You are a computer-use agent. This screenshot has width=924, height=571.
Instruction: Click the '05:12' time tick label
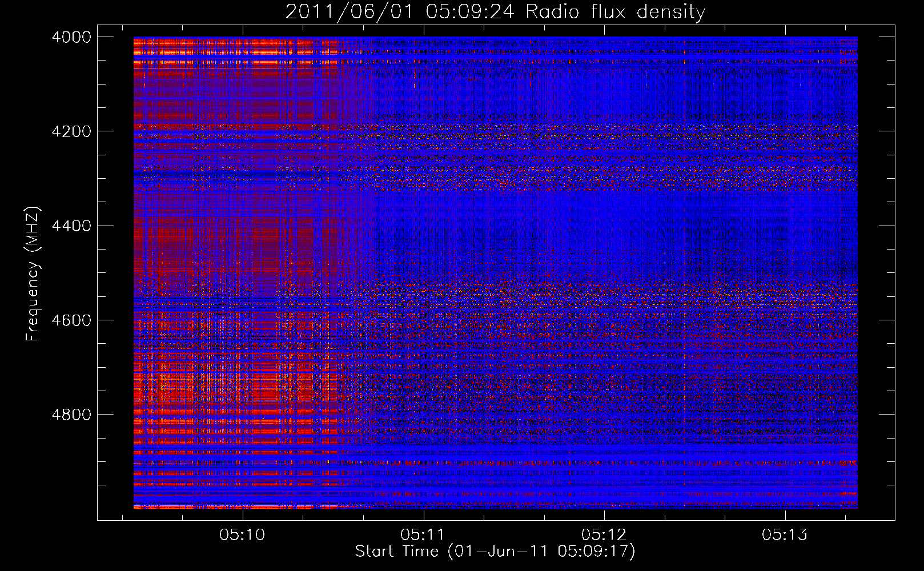(604, 535)
